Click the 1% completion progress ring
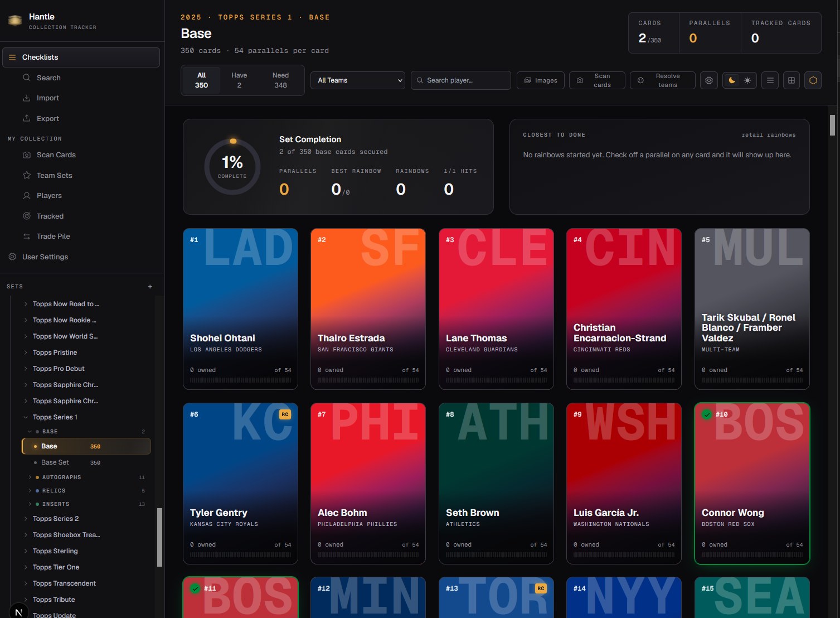Image resolution: width=840 pixels, height=618 pixels. click(232, 166)
